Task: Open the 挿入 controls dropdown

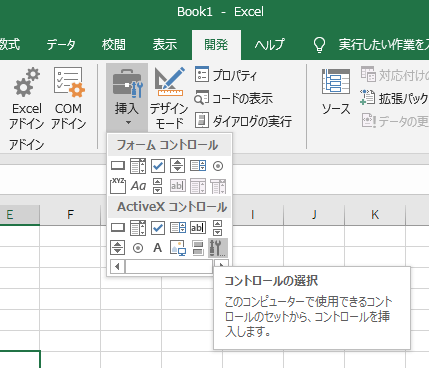Action: pyautogui.click(x=127, y=97)
